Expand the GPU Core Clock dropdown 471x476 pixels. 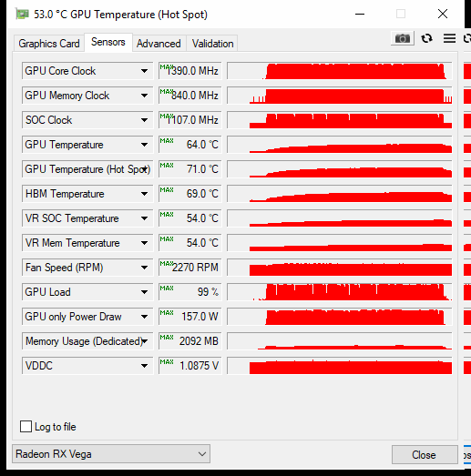pos(144,71)
